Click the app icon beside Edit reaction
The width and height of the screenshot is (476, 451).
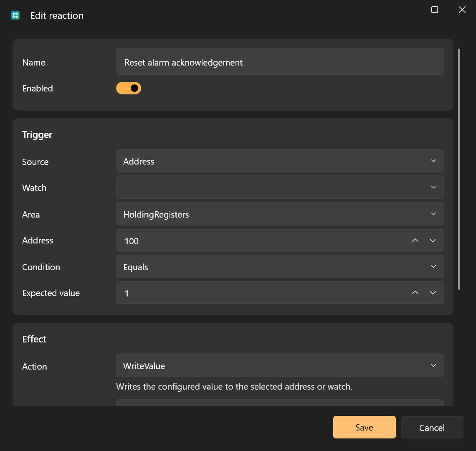pos(15,15)
